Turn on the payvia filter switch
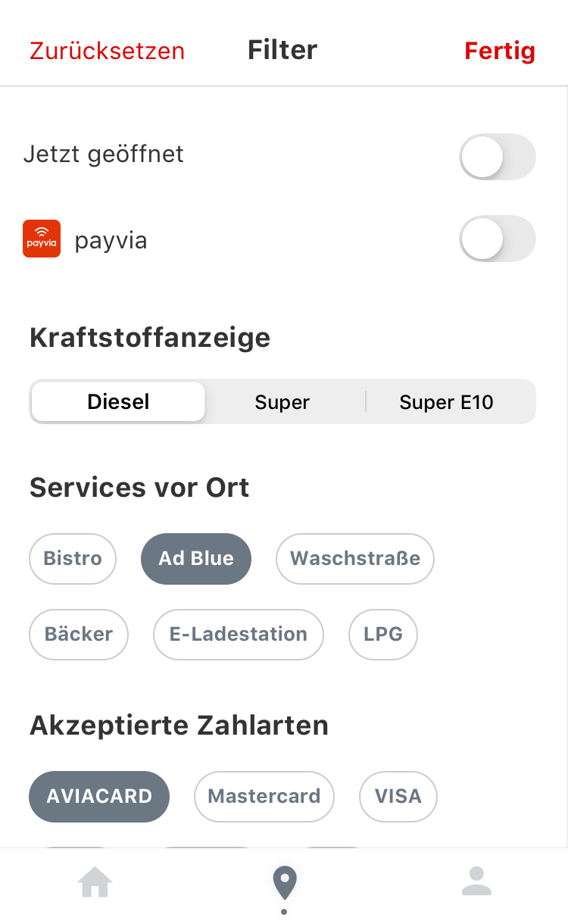Viewport: 568px width, 924px height. tap(497, 239)
